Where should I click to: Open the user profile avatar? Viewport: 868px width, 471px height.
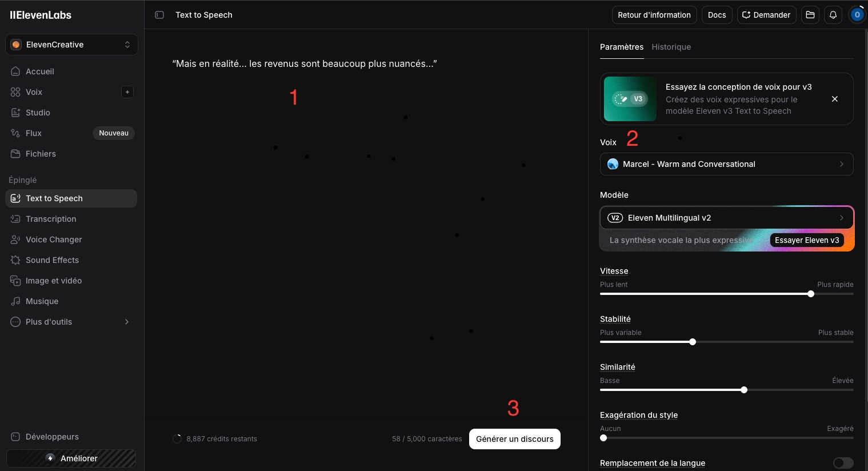point(857,15)
